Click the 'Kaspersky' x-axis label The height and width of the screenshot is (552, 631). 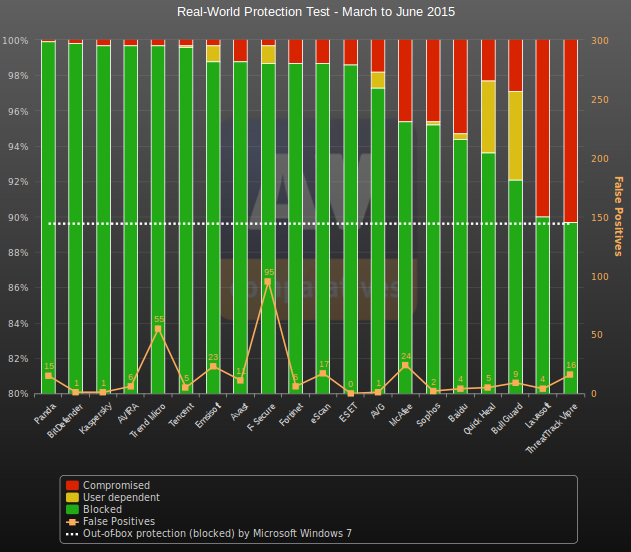pyautogui.click(x=95, y=418)
